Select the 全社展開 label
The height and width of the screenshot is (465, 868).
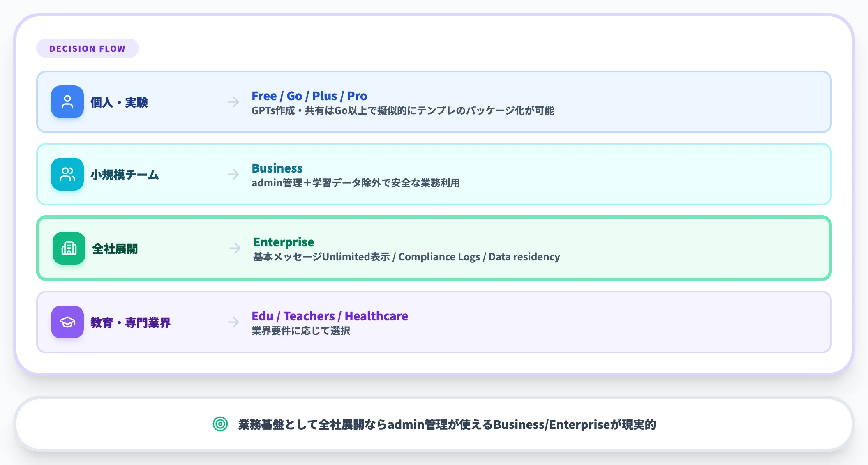pyautogui.click(x=115, y=249)
